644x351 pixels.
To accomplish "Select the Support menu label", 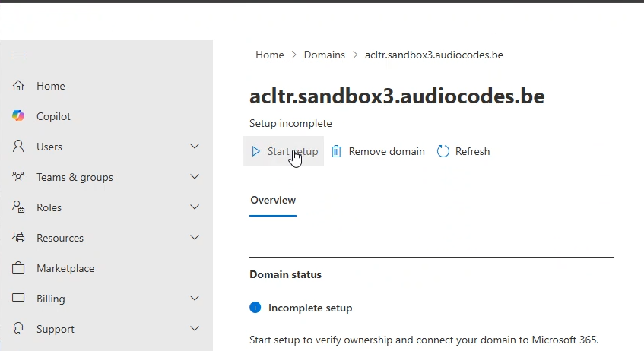I will coord(56,329).
